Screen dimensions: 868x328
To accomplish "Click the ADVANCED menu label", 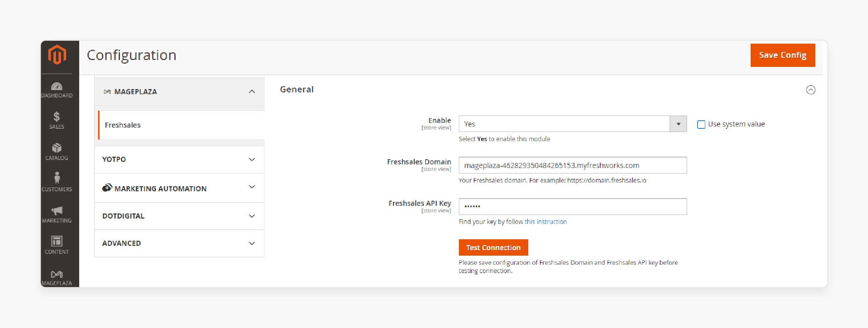I will point(121,243).
